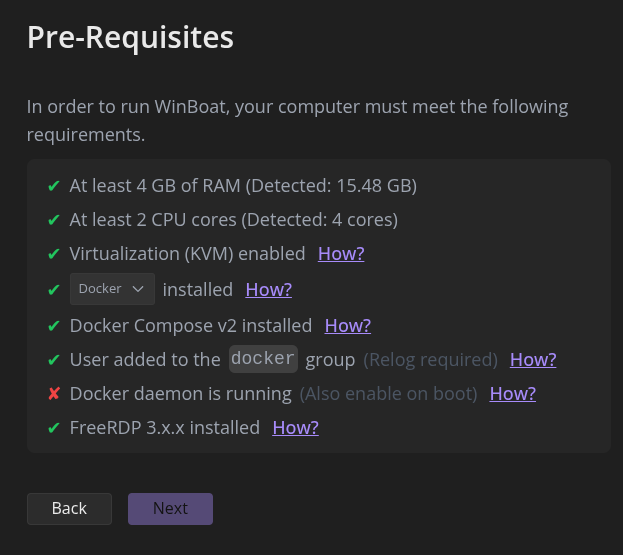Open How? link for docker group
Viewport: 623px width, 555px height.
click(532, 359)
